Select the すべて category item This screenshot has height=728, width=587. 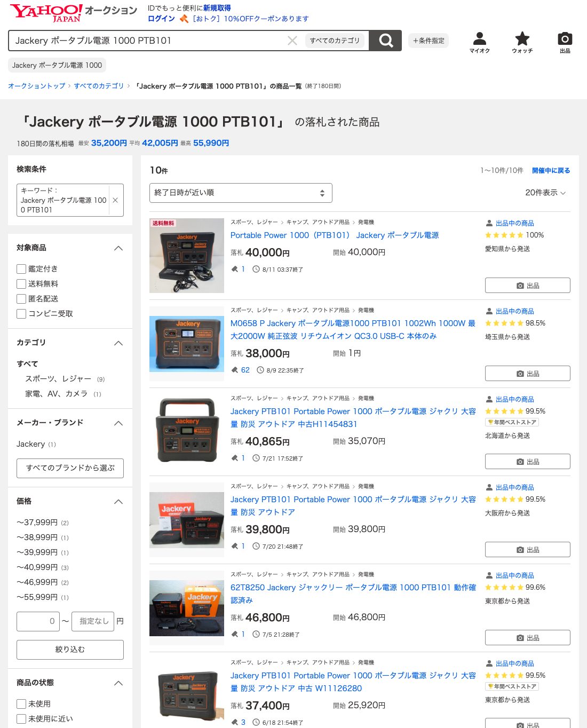[x=27, y=364]
